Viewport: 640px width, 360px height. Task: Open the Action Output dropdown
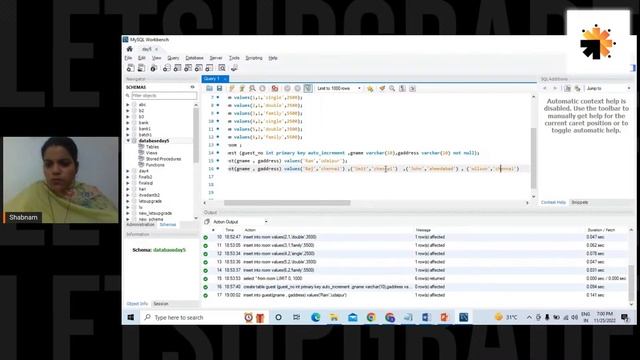[x=240, y=222]
